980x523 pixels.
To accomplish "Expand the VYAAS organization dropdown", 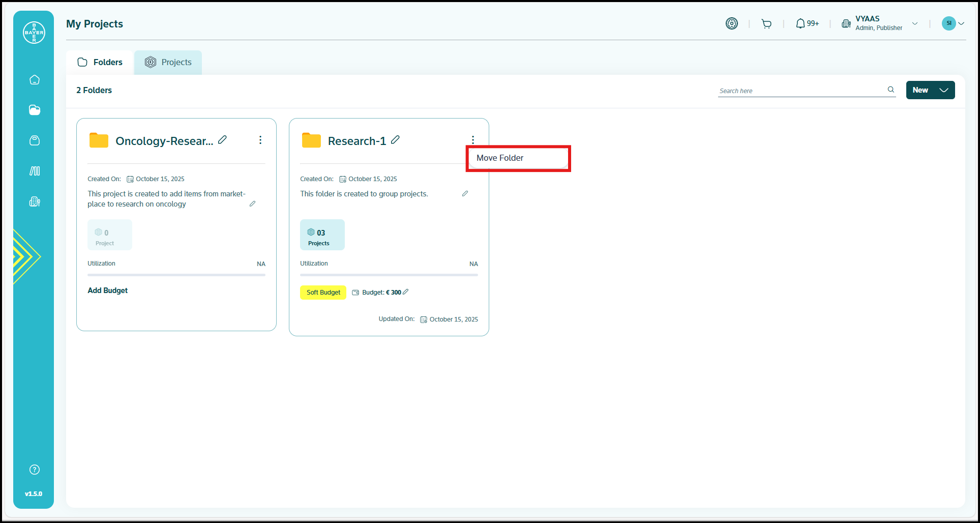I will point(915,23).
